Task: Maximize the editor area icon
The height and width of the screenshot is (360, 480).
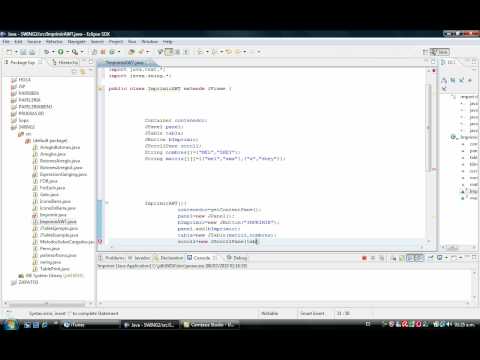Action: pos(433,62)
